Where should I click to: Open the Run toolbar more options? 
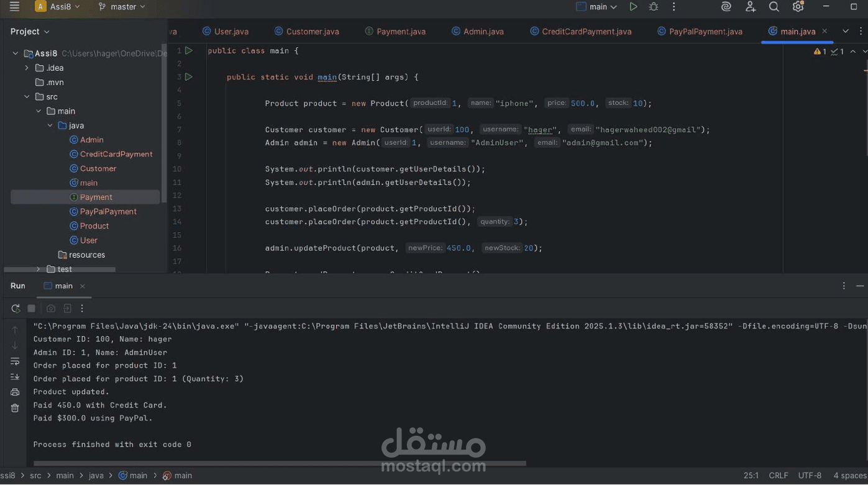pos(82,308)
